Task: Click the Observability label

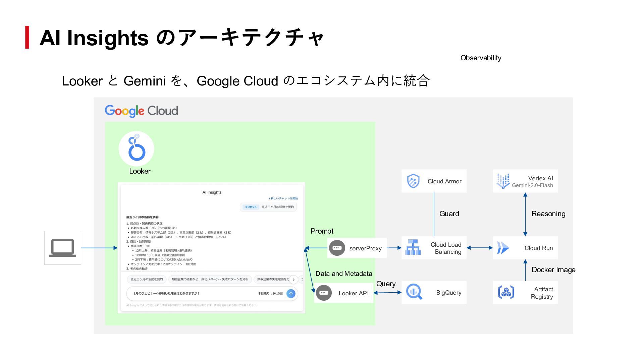Action: click(481, 58)
